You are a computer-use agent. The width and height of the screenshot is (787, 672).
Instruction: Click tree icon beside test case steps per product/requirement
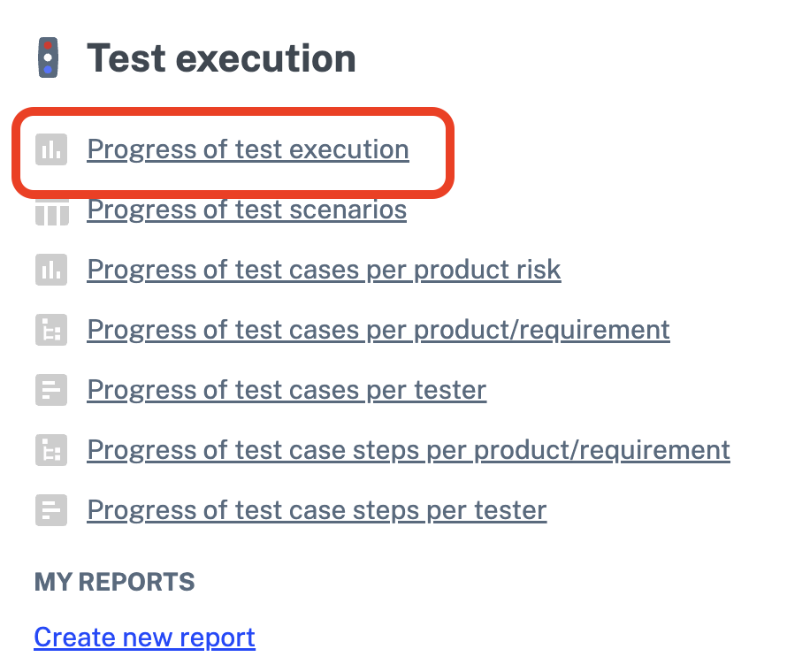[x=51, y=450]
